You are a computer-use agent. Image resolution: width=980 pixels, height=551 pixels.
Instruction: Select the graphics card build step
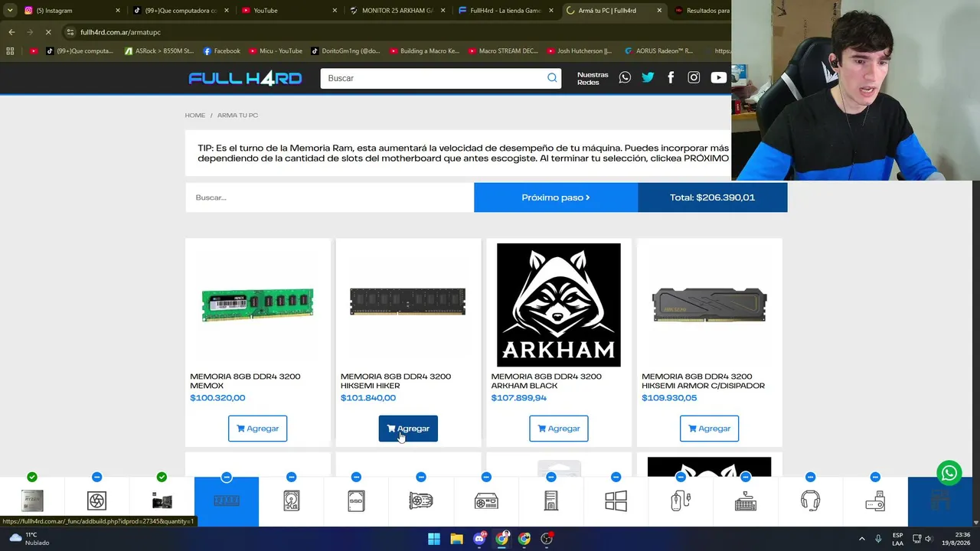[x=421, y=501]
